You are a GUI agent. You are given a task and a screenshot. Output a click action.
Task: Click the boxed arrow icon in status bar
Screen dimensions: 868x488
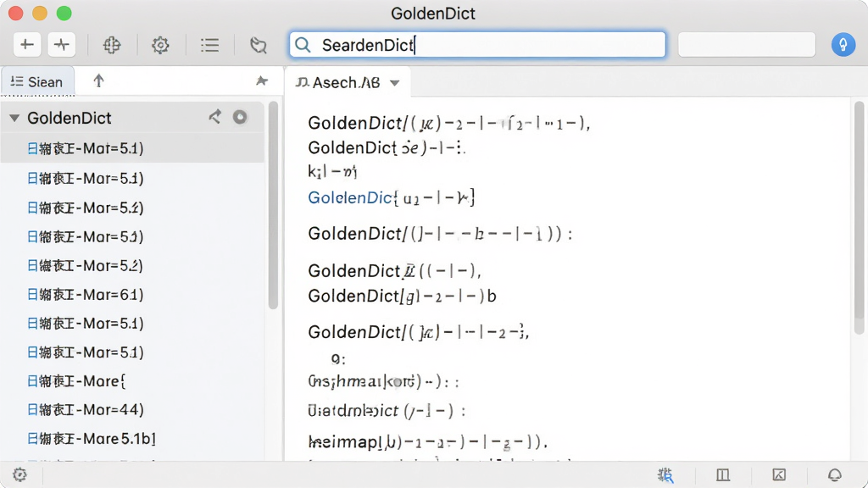[x=779, y=474]
